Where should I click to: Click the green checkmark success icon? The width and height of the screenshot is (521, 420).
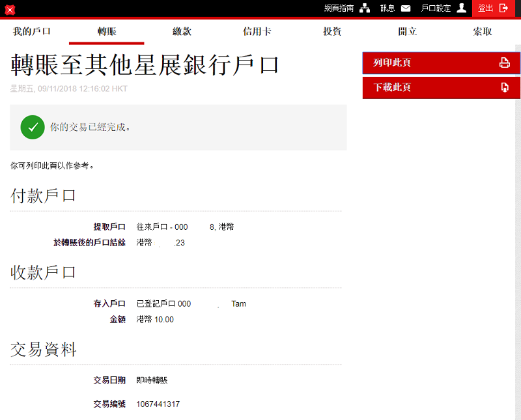(x=33, y=128)
